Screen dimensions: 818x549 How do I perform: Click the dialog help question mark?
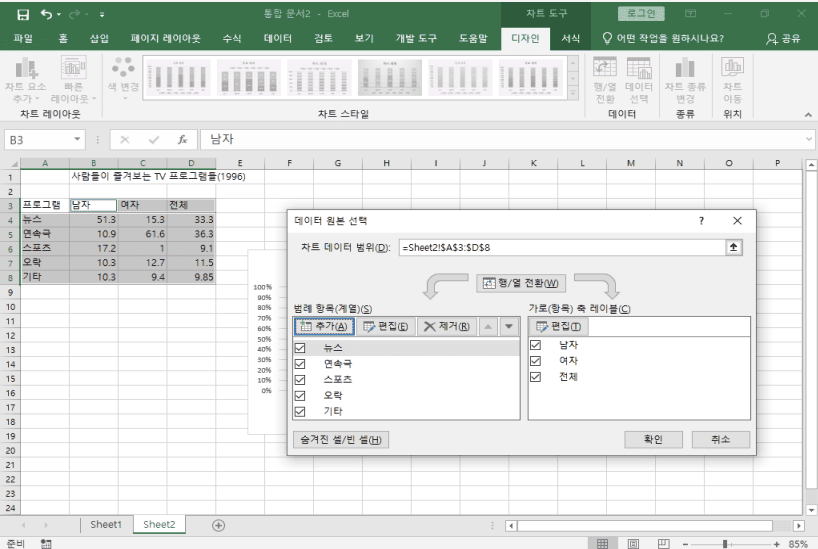point(701,221)
